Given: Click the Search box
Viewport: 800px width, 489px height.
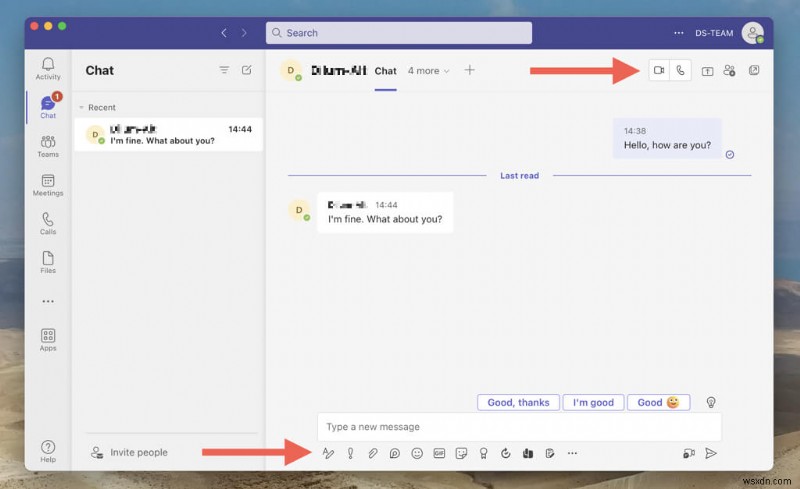Looking at the screenshot, I should [398, 33].
